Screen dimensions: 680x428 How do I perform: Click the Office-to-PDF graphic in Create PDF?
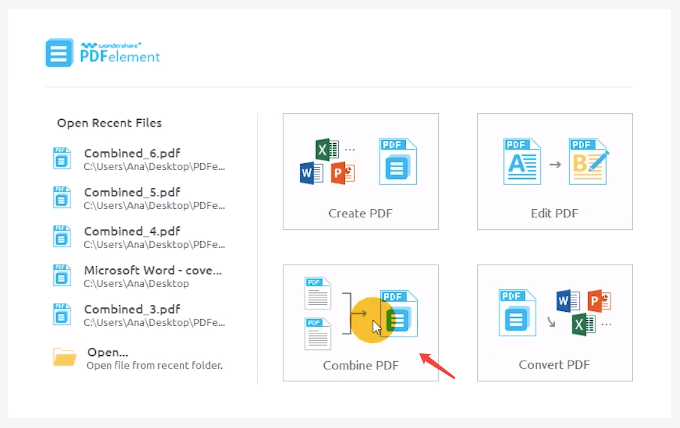point(360,162)
